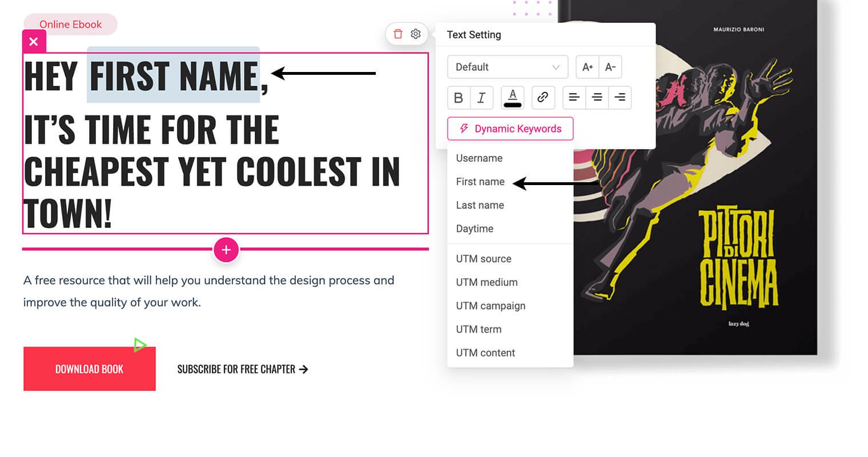Screen dimensions: 868x457
Task: Click the highlighted FIRST NAME text
Action: pos(174,75)
